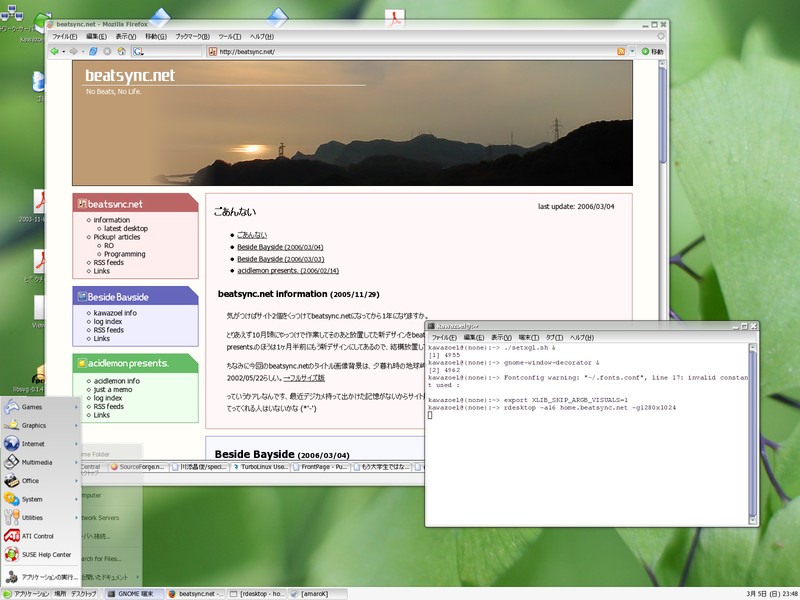Launch SUSE Help Center from the menu

pos(45,554)
